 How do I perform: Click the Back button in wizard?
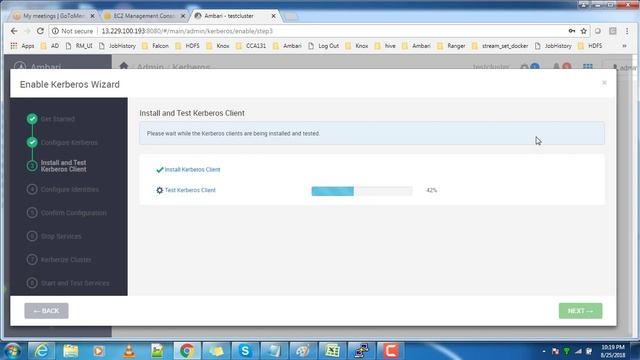click(x=47, y=311)
